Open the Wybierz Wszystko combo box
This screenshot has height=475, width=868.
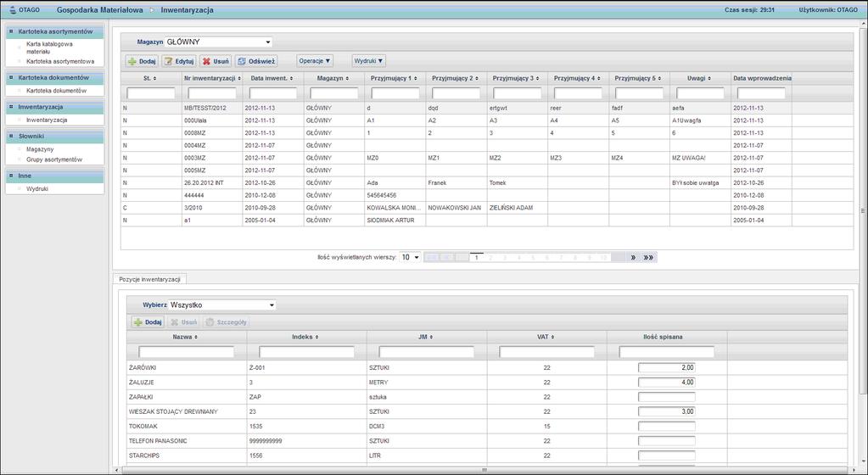click(x=222, y=305)
